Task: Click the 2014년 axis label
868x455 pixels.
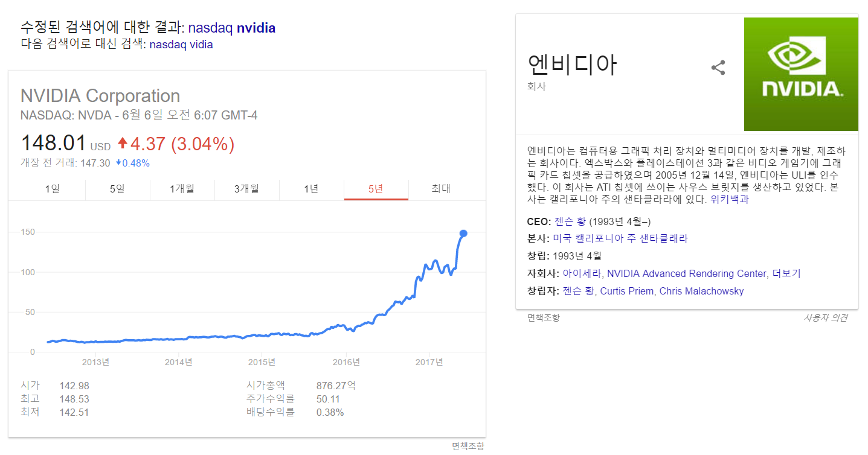Action: [x=178, y=361]
